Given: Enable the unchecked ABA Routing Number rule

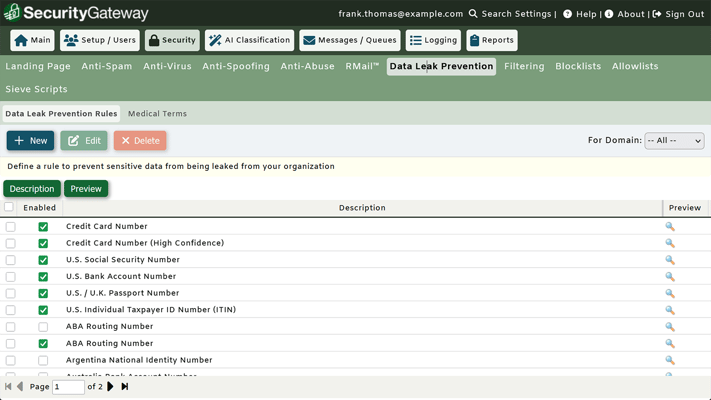Looking at the screenshot, I should click(43, 327).
